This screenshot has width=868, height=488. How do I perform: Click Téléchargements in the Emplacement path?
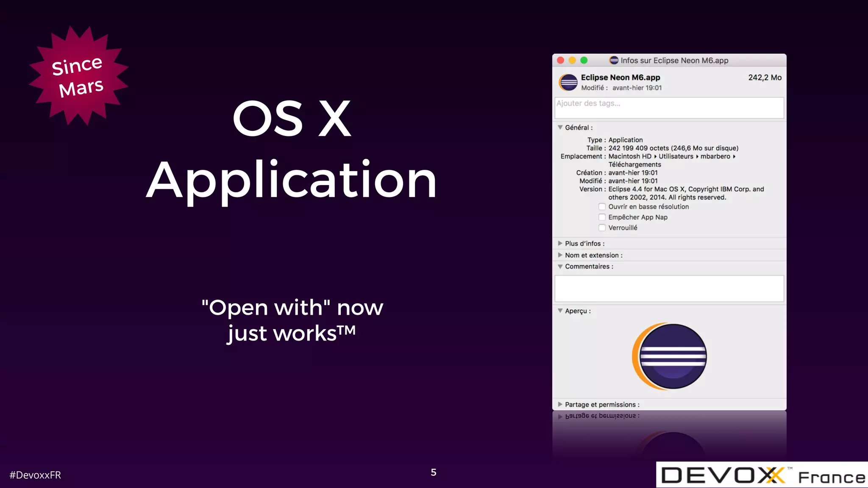point(635,165)
